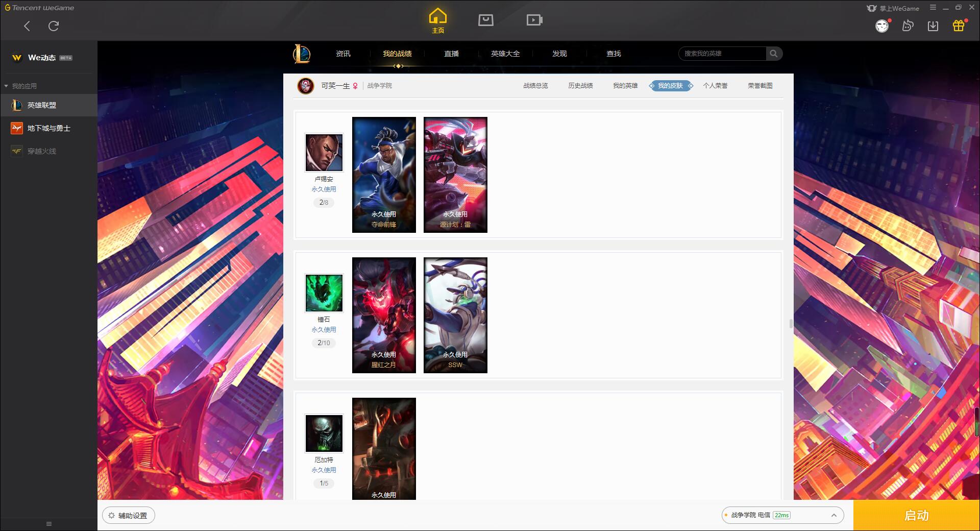Screen dimensions: 980x531
Task: Open the 腥红之月 skin card
Action: point(384,315)
